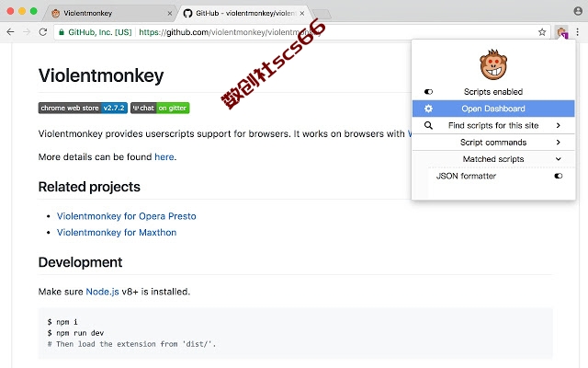Click the magnifier icon beside Find scripts
The height and width of the screenshot is (368, 588).
click(x=428, y=125)
